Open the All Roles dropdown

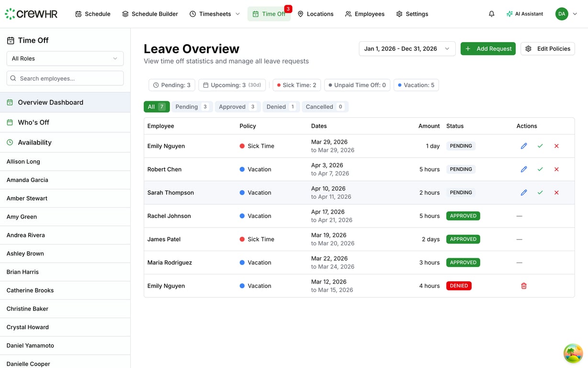65,58
